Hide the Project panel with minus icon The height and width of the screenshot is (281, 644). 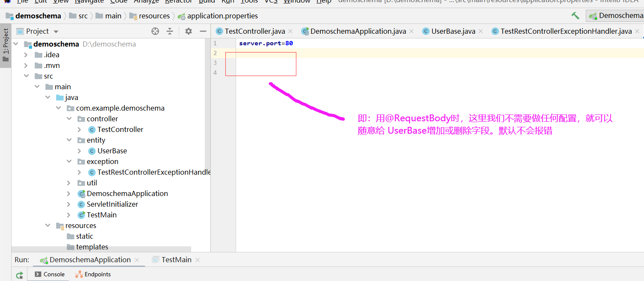(x=203, y=31)
